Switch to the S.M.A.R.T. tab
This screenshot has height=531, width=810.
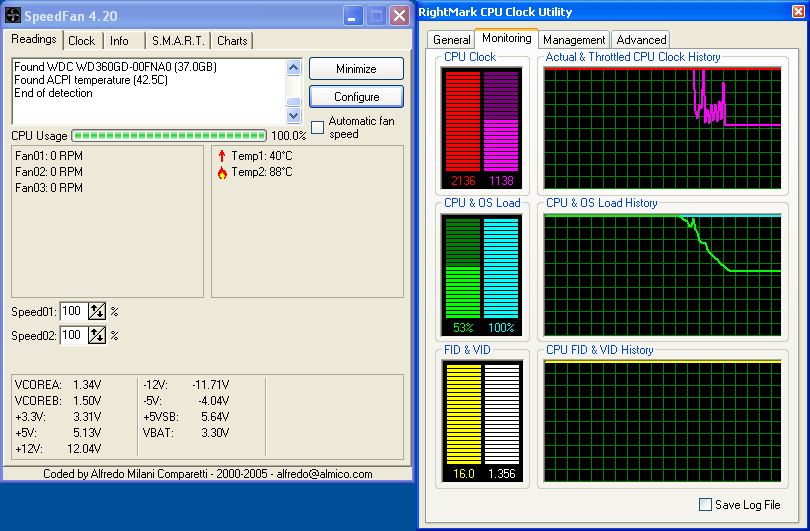point(178,41)
